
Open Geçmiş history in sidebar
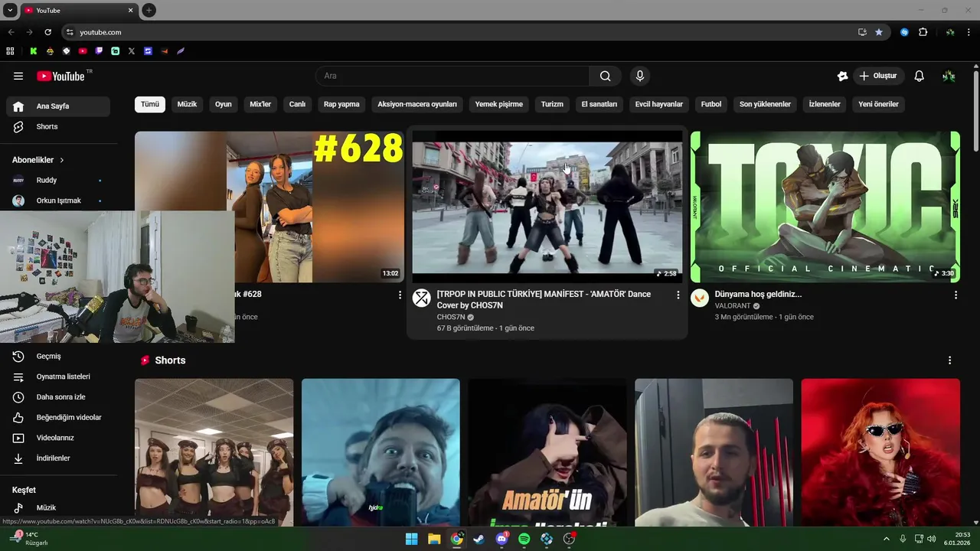(58, 356)
